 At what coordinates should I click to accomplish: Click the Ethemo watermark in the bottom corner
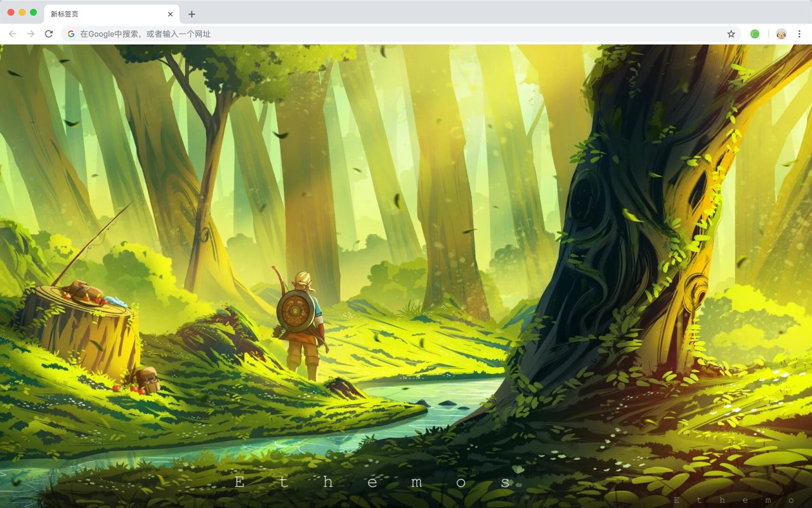pyautogui.click(x=735, y=500)
